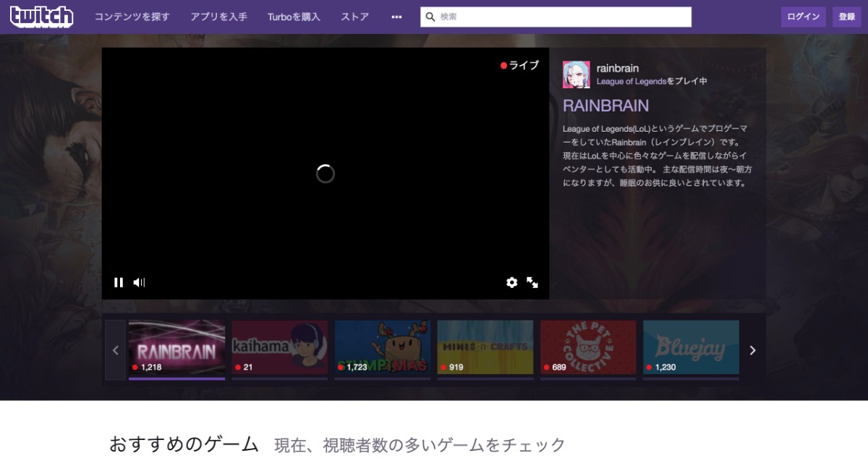Screen dimensions: 868x461
Task: Open コンテンツを探す menu item
Action: (132, 17)
